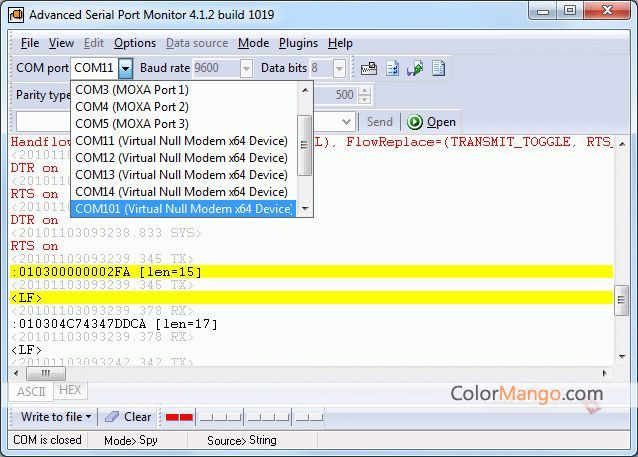638x457 pixels.
Task: Click the port list scroll down arrow
Action: point(305,209)
